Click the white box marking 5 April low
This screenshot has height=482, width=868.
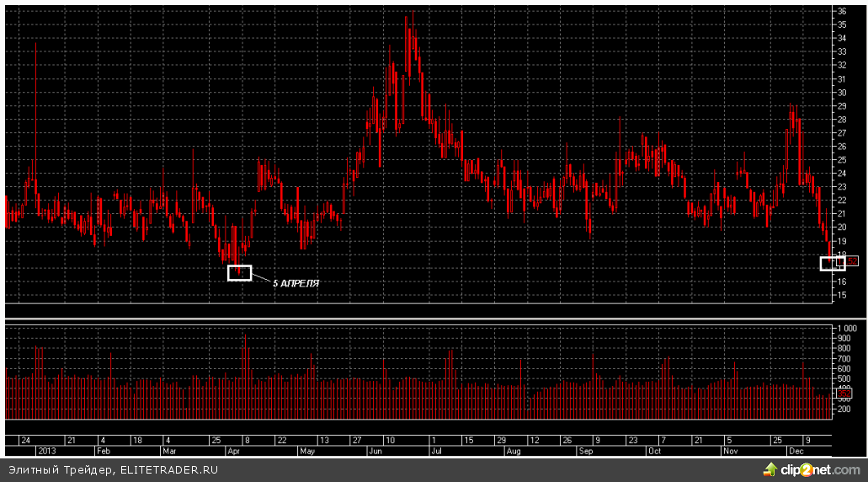tap(239, 273)
